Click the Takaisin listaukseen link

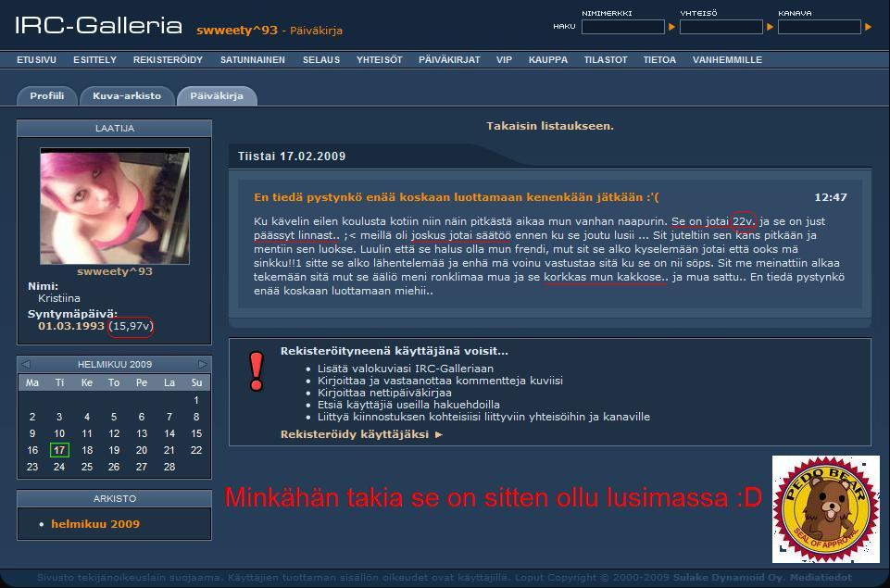click(550, 126)
